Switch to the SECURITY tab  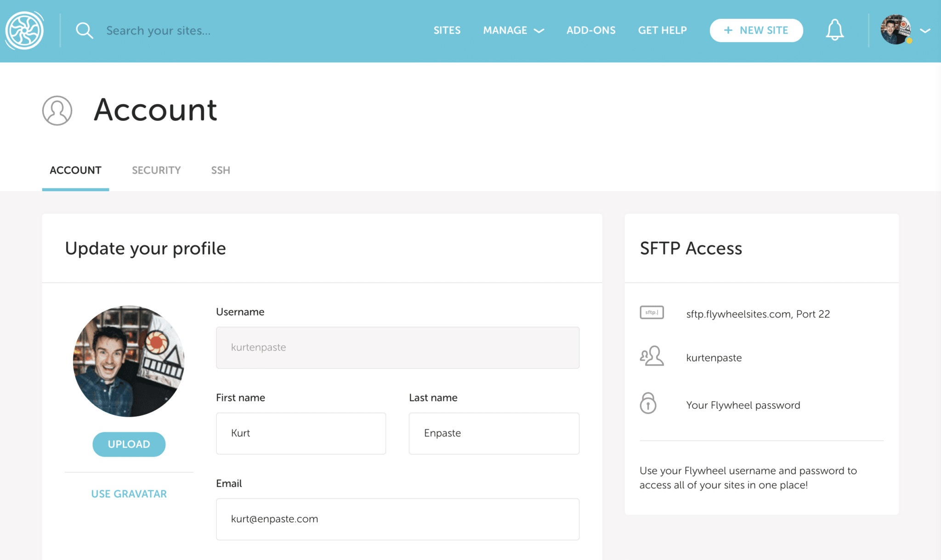pos(156,170)
